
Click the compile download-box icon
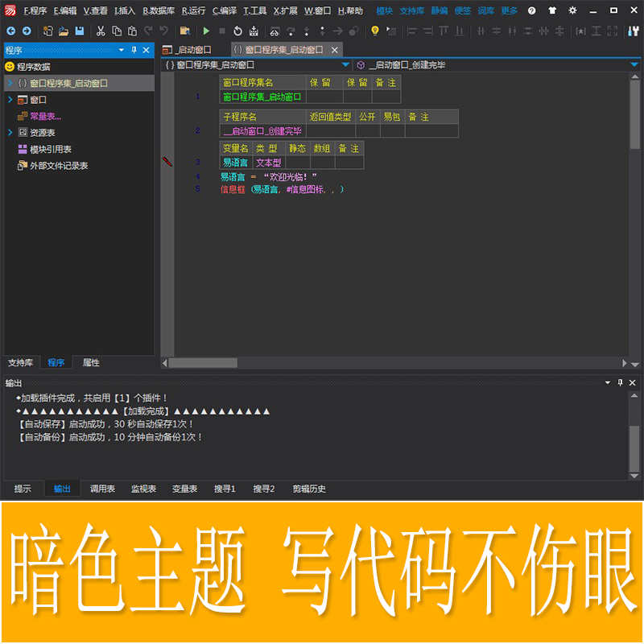pyautogui.click(x=254, y=31)
